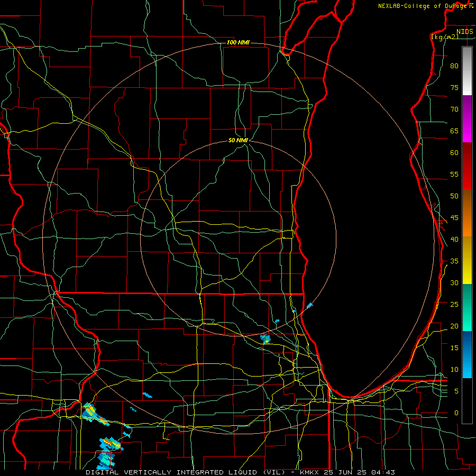Select the 35 legend label
476x476 pixels.
coord(454,261)
